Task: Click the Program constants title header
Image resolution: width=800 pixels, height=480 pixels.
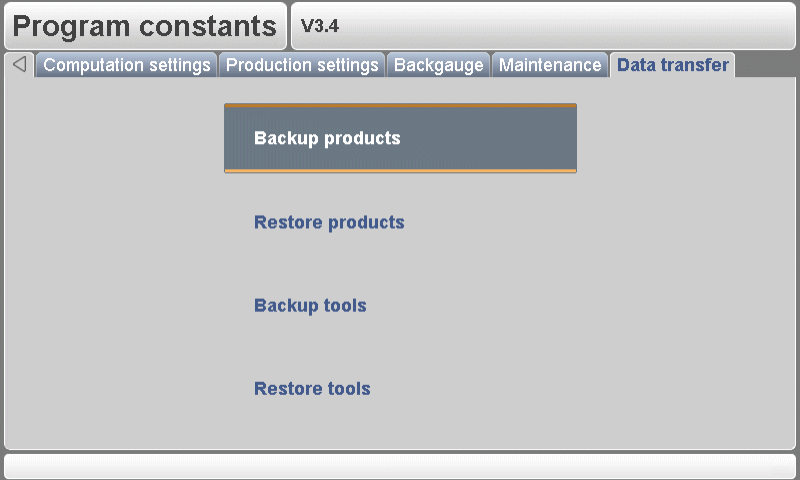Action: (145, 26)
